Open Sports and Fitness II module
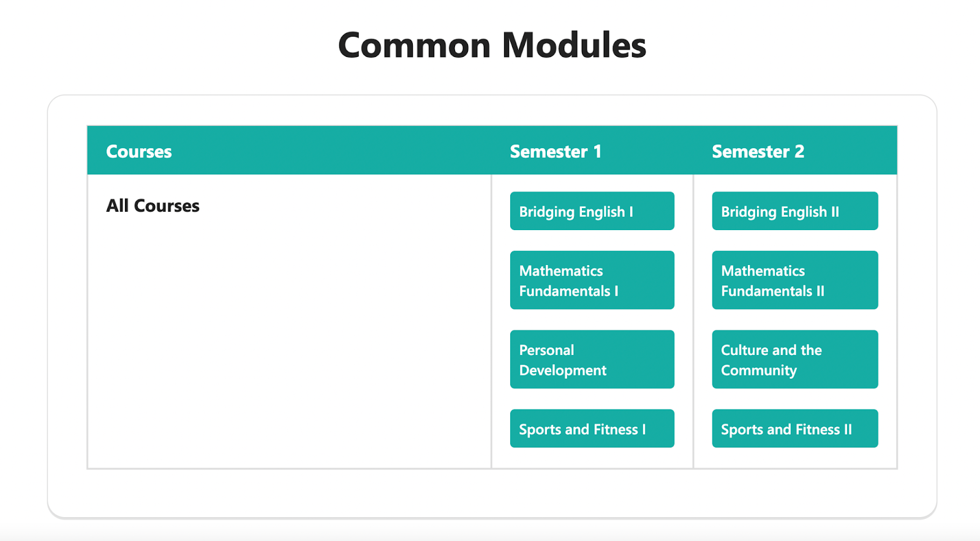The width and height of the screenshot is (980, 541). pyautogui.click(x=794, y=428)
